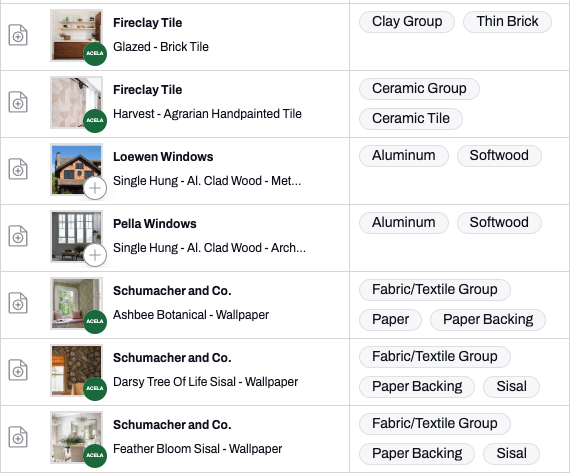This screenshot has width=570, height=473.
Task: Click plus badge on Loewen Windows thumbnail
Action: pyautogui.click(x=95, y=188)
